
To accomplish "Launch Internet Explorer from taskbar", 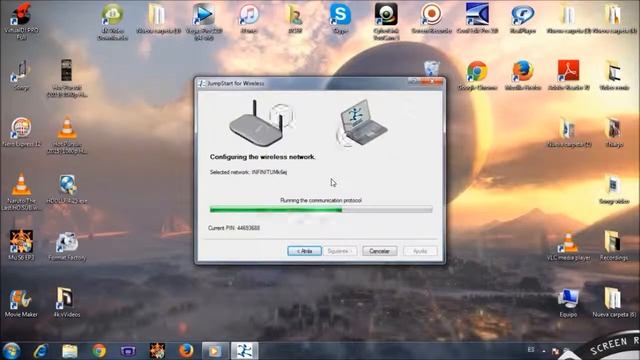I will (41, 351).
